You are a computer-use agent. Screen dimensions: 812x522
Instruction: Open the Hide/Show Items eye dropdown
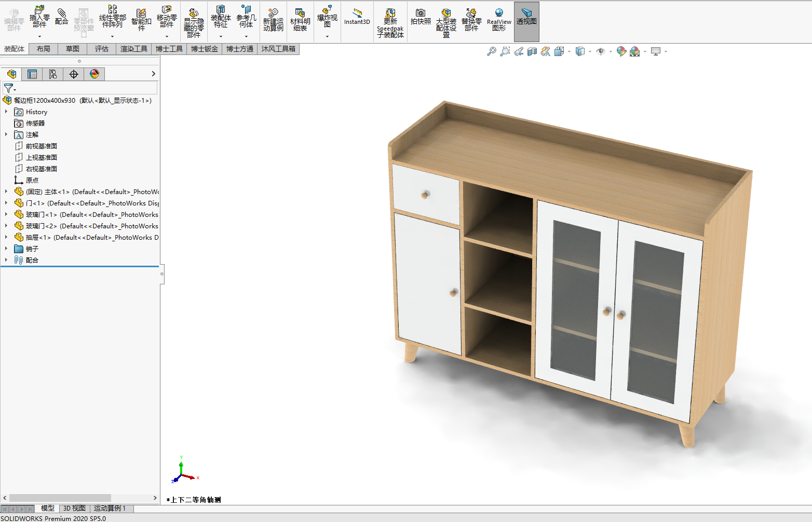tap(611, 51)
